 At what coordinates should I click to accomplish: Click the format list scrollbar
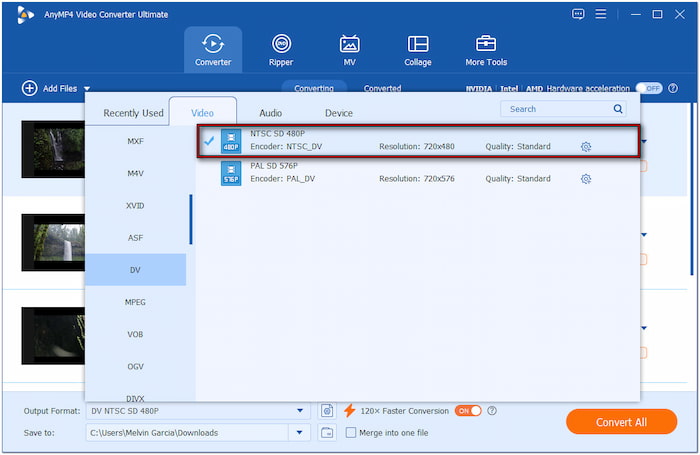click(191, 219)
